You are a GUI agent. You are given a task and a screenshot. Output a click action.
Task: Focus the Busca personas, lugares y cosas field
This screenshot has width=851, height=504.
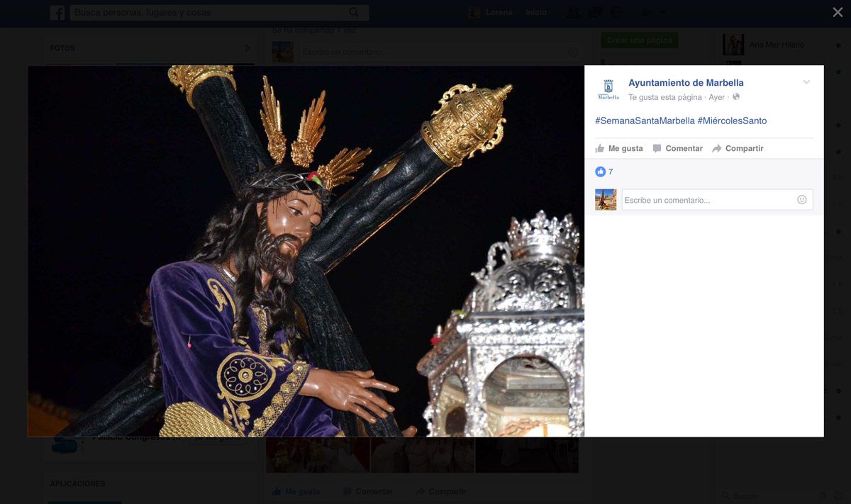[x=219, y=13]
